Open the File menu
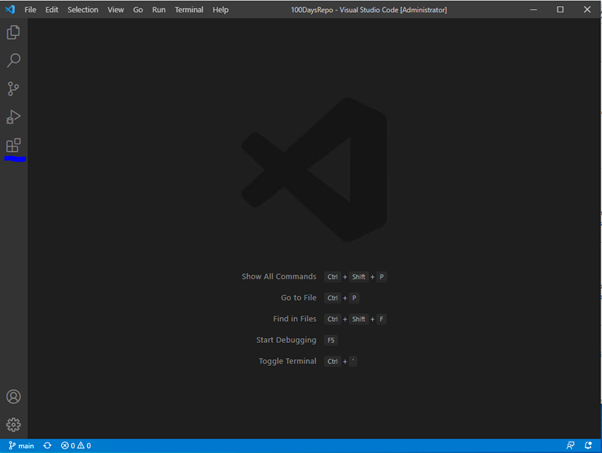 (x=30, y=10)
